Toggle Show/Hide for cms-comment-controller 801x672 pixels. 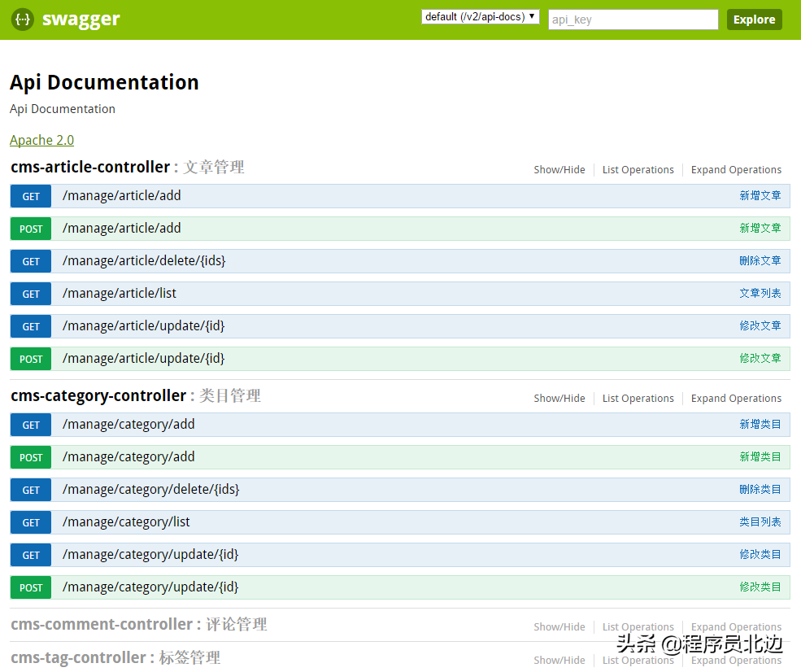(559, 626)
